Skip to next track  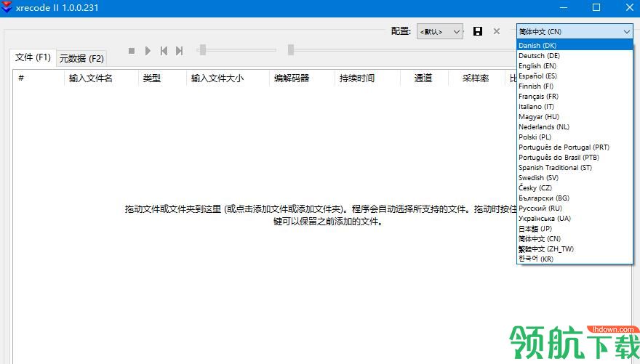pyautogui.click(x=179, y=51)
